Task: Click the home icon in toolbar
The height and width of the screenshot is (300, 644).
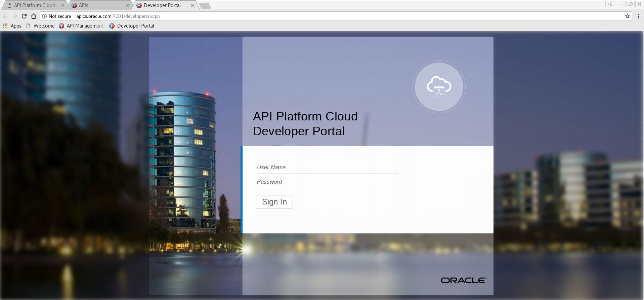Action: 34,16
